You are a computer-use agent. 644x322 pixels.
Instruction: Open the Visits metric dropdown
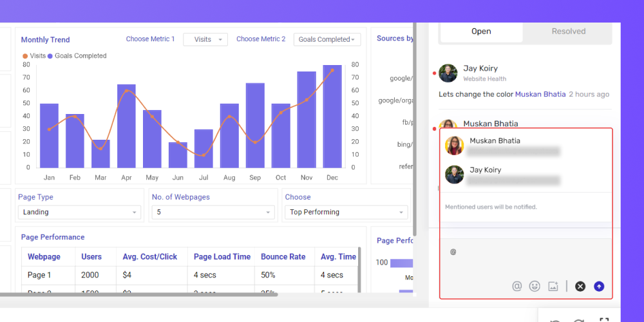tap(205, 39)
